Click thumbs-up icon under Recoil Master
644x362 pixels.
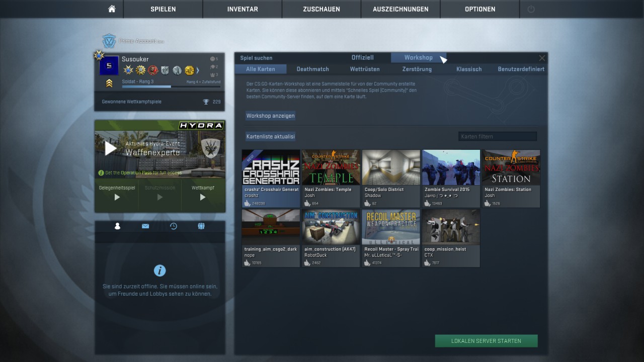(367, 262)
